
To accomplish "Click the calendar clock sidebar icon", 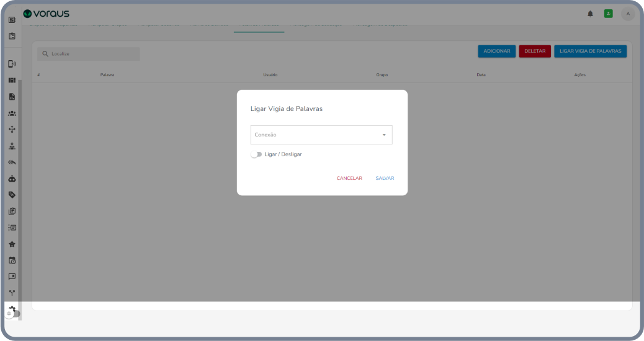I will coord(12,260).
